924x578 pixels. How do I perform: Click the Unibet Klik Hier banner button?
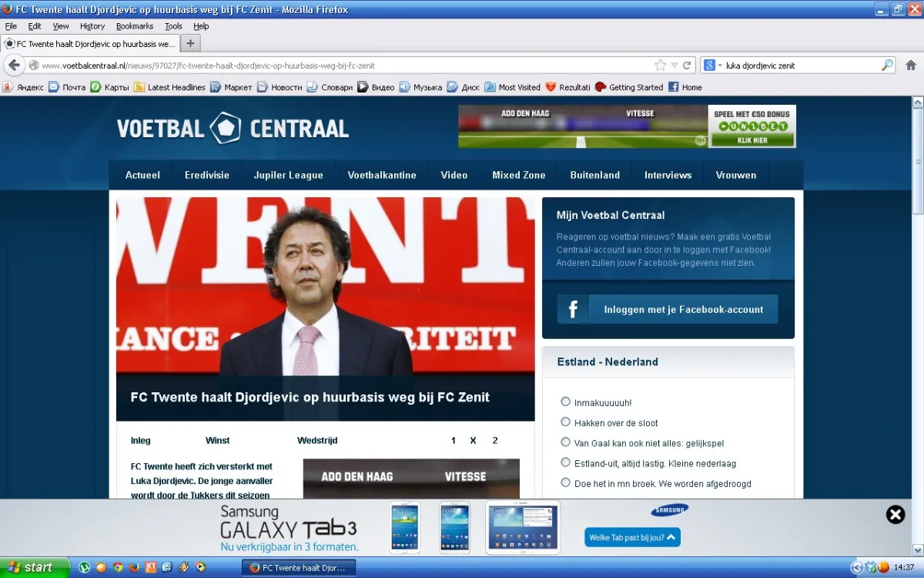753,140
